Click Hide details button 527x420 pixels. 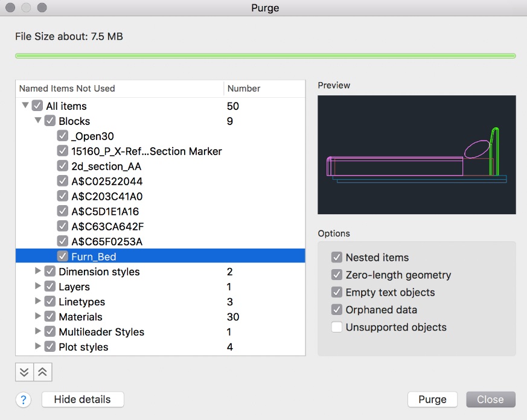(x=83, y=399)
